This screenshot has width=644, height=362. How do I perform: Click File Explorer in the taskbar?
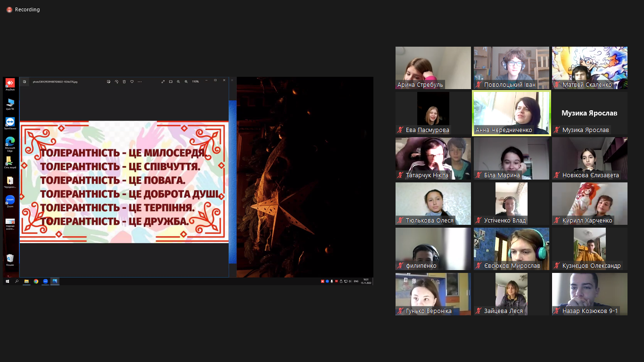(26, 281)
